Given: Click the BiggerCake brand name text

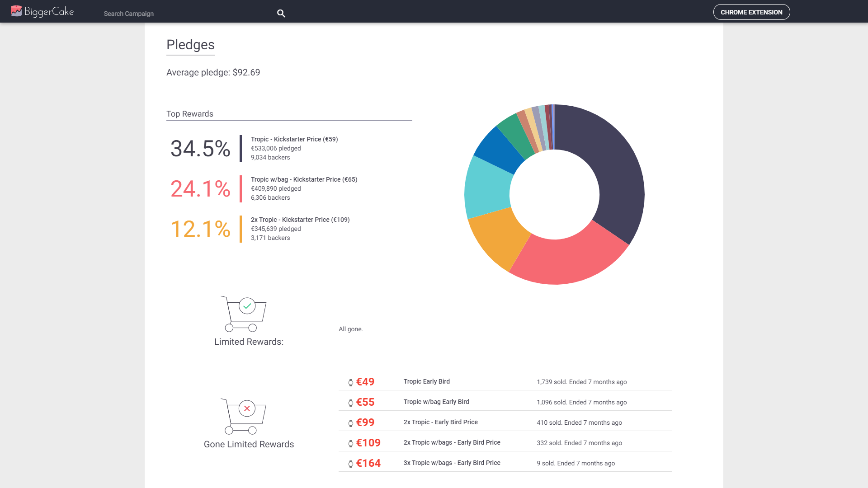Looking at the screenshot, I should coord(49,12).
